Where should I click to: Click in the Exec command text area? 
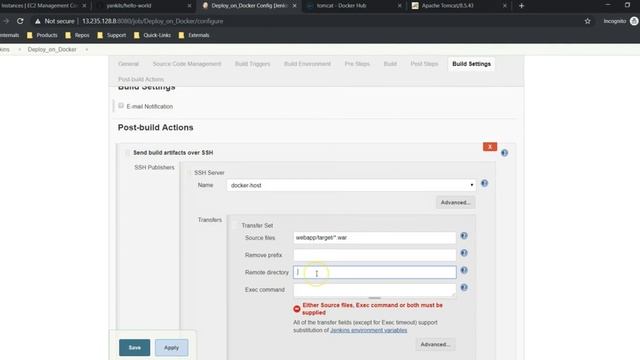[x=375, y=290]
